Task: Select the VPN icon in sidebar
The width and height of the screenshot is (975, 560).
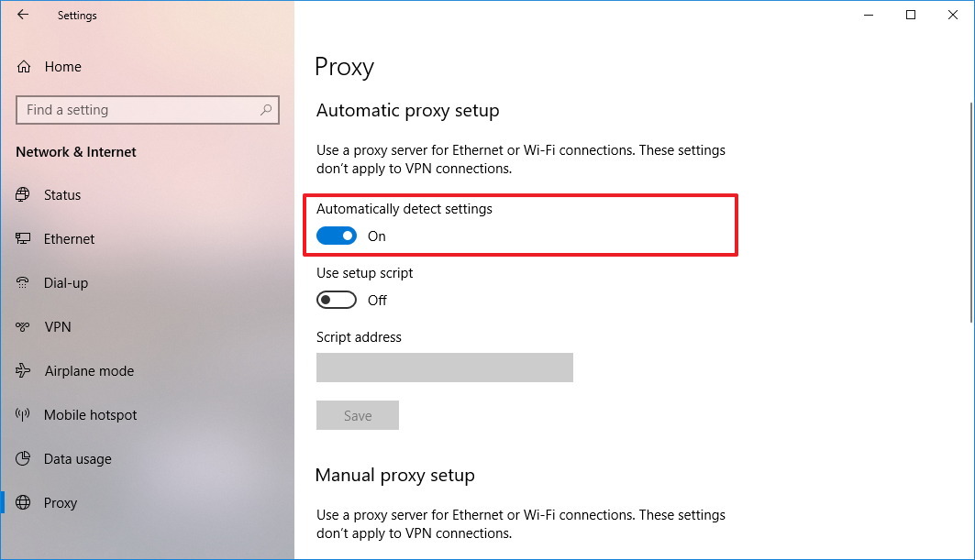Action: point(22,327)
